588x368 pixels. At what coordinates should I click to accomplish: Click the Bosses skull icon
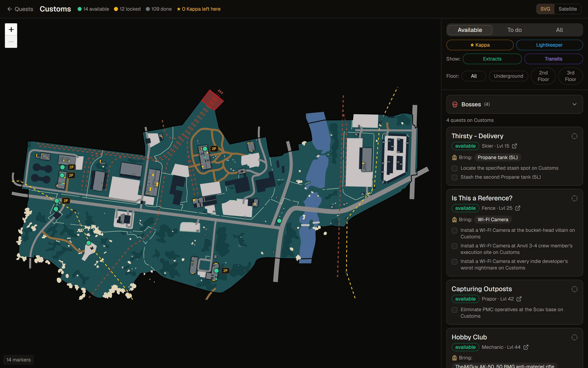click(455, 104)
